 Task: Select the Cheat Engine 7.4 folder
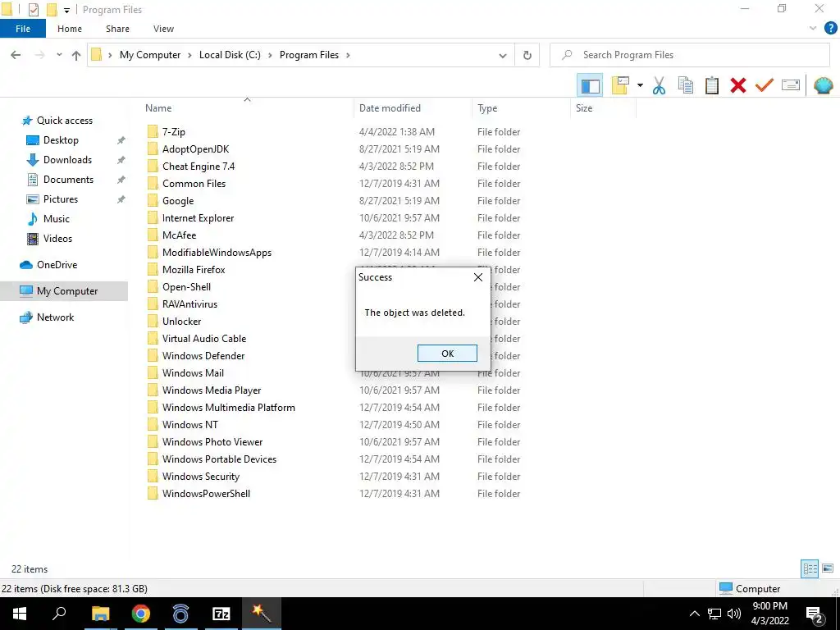point(199,167)
